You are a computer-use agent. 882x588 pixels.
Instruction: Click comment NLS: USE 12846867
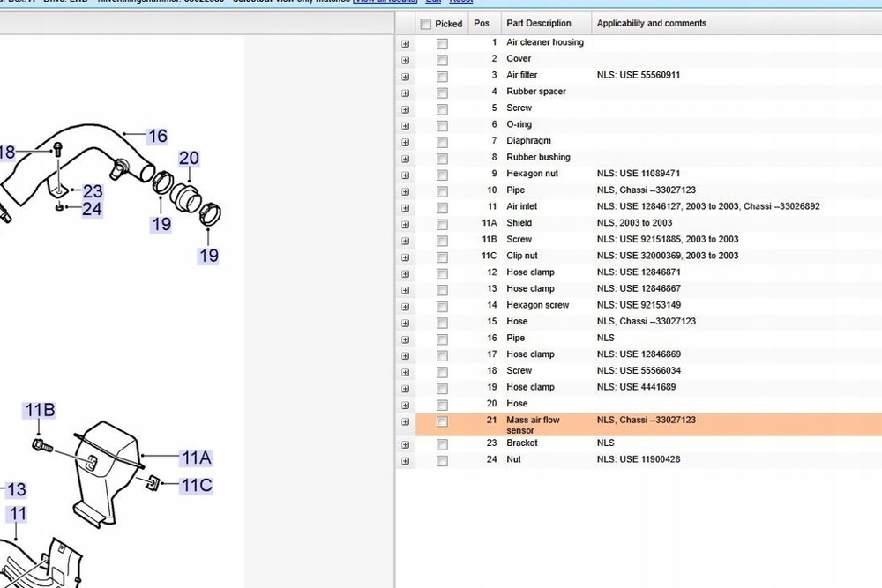(639, 288)
